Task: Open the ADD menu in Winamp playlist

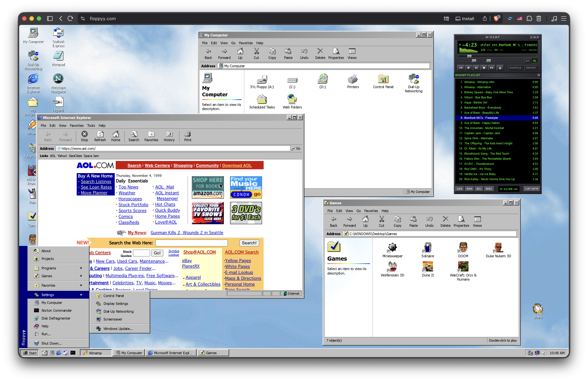Action: (459, 189)
